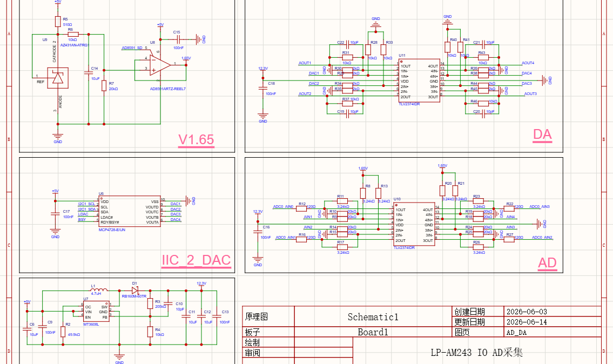Click the Board1 title block field
Image resolution: width=613 pixels, height=364 pixels.
pos(373,332)
